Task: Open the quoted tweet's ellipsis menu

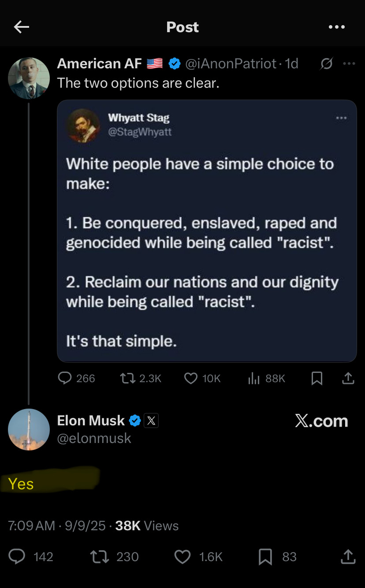Action: pyautogui.click(x=341, y=118)
